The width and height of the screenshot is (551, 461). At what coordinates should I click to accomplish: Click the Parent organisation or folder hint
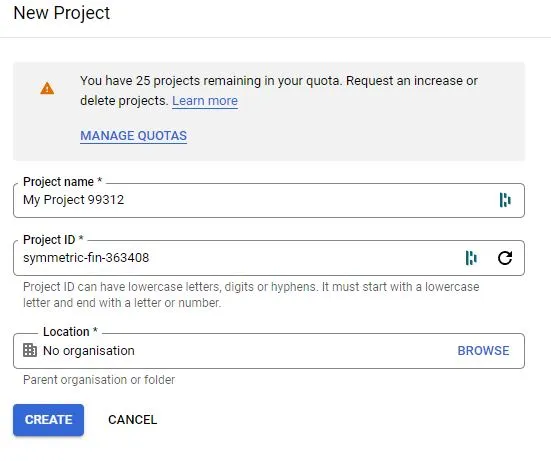[x=99, y=380]
